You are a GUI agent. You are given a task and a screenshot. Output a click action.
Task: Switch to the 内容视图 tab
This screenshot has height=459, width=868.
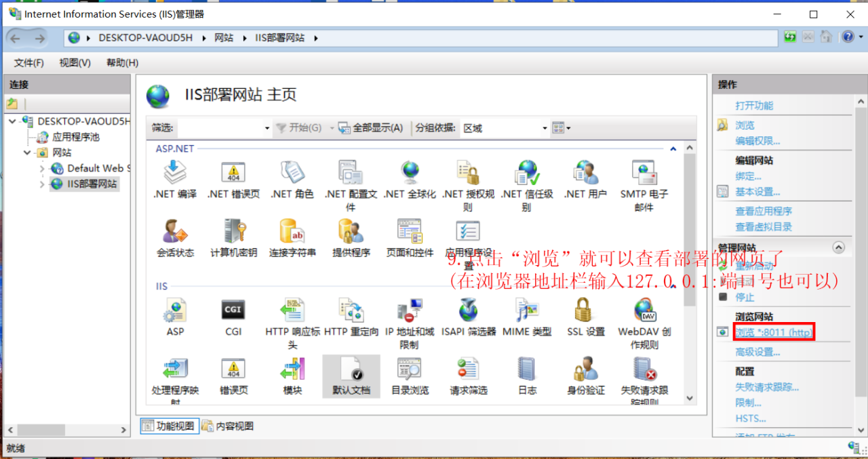coord(227,426)
